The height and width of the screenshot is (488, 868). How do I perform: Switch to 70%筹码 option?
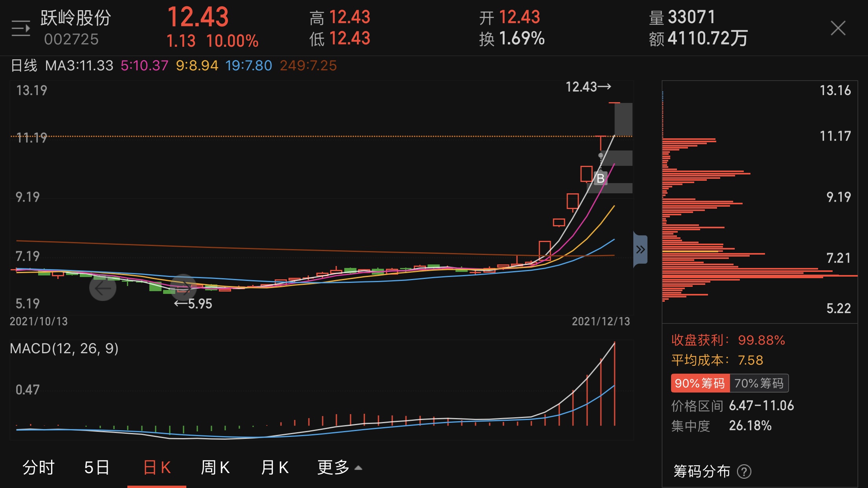pyautogui.click(x=759, y=383)
